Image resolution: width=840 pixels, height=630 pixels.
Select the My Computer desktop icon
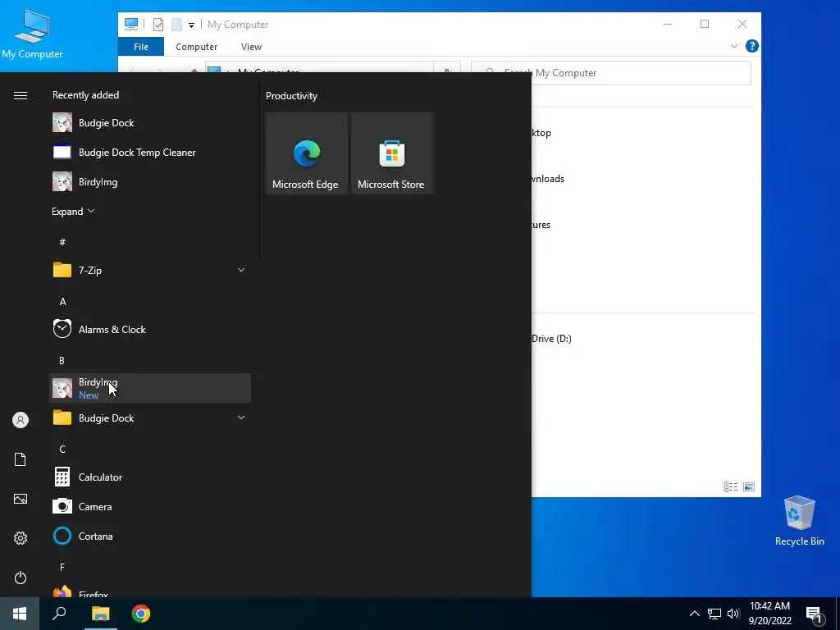pos(32,34)
